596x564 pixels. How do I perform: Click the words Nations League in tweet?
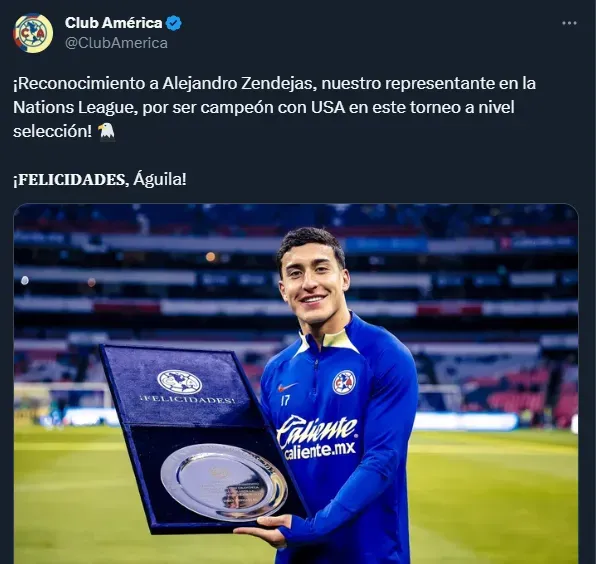pyautogui.click(x=74, y=108)
